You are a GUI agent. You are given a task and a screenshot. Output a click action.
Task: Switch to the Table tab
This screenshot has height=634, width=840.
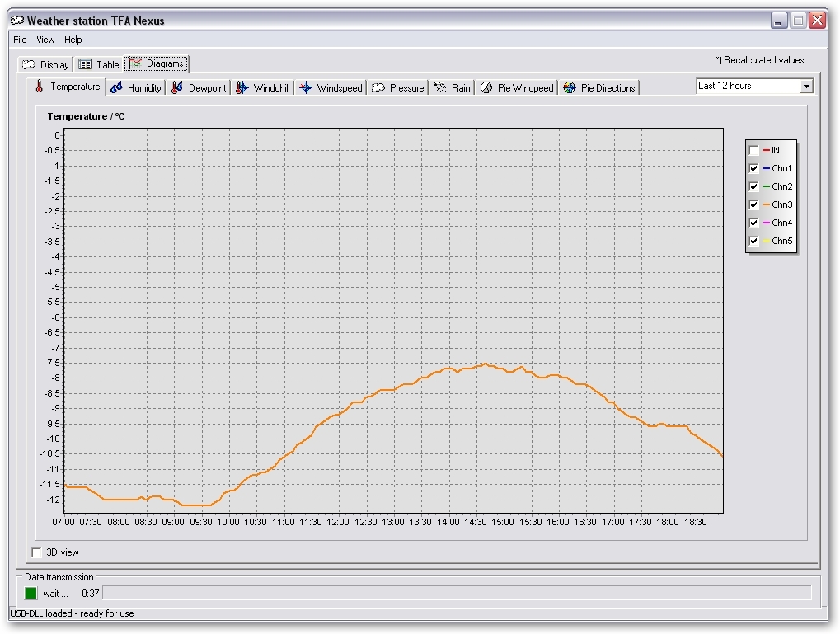98,64
